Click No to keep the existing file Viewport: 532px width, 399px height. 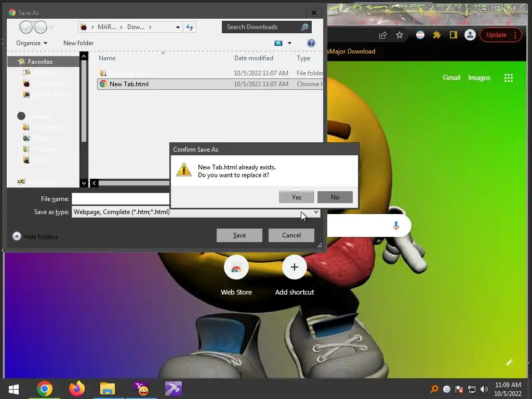tap(335, 197)
